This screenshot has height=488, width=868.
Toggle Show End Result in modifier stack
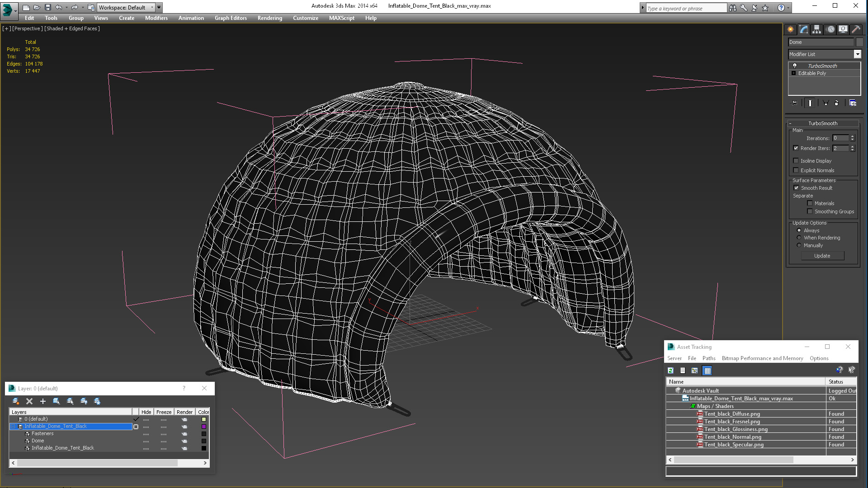point(810,103)
